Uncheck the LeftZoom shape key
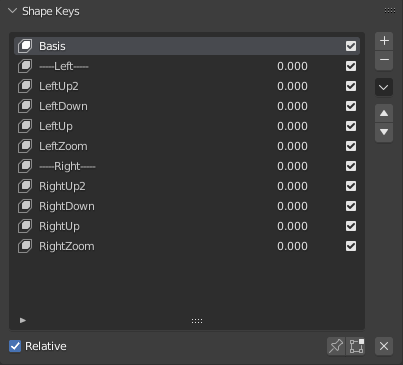This screenshot has width=403, height=365. (x=351, y=146)
